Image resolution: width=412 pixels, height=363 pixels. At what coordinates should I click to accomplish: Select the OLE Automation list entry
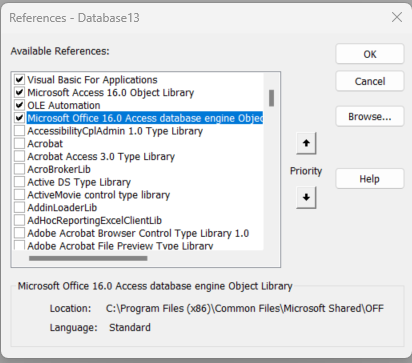tap(64, 105)
